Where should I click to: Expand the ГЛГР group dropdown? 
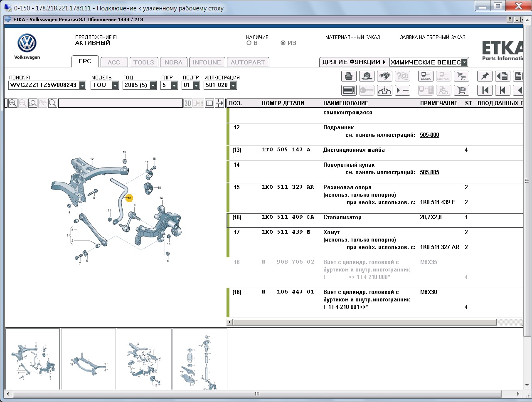tap(174, 85)
